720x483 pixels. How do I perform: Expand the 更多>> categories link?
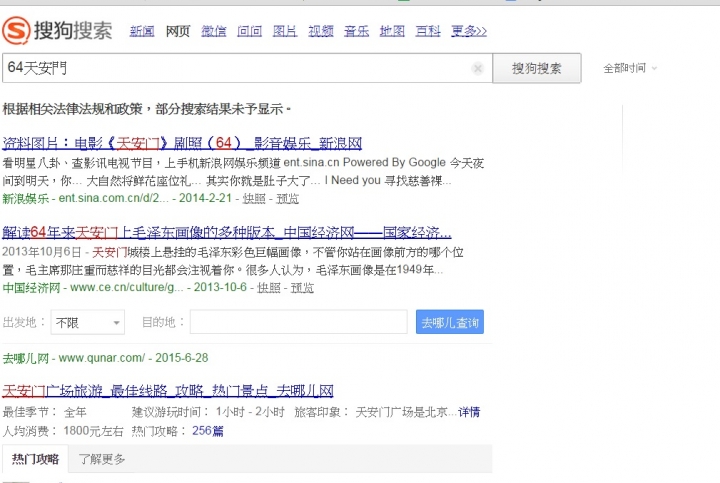[468, 31]
